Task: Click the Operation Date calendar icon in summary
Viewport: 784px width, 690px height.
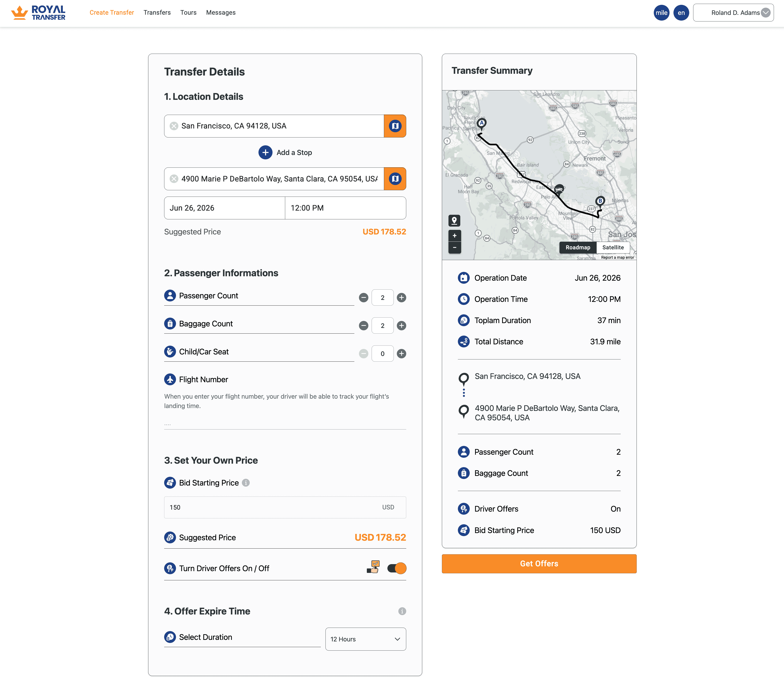Action: point(464,278)
